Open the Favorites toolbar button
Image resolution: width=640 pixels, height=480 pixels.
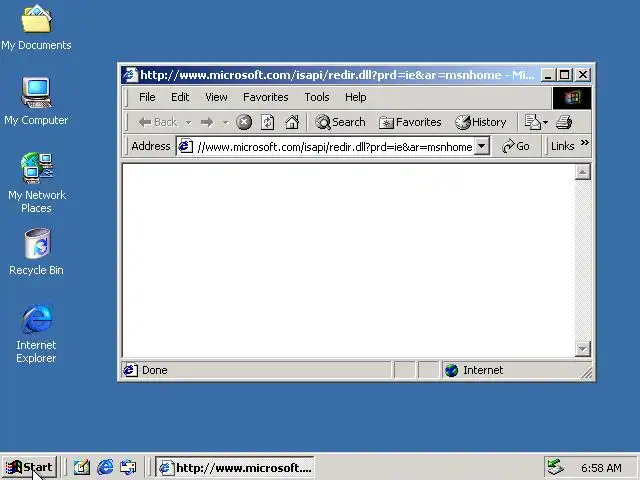[410, 122]
